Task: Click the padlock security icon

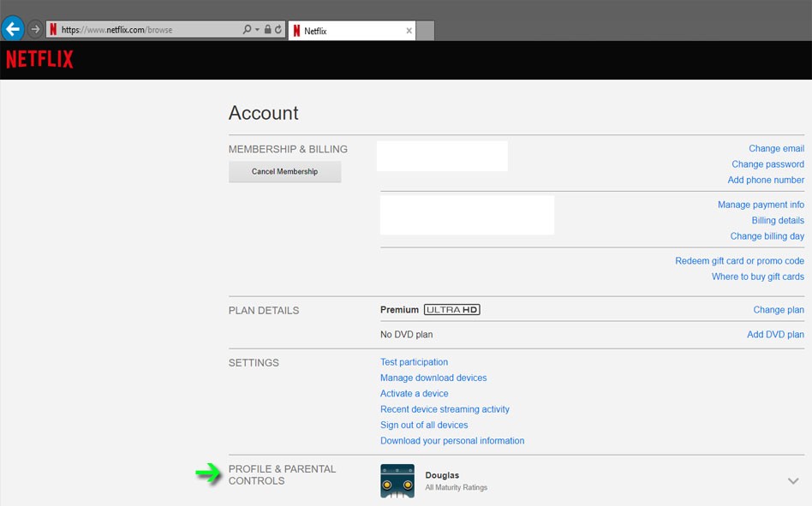Action: click(267, 30)
